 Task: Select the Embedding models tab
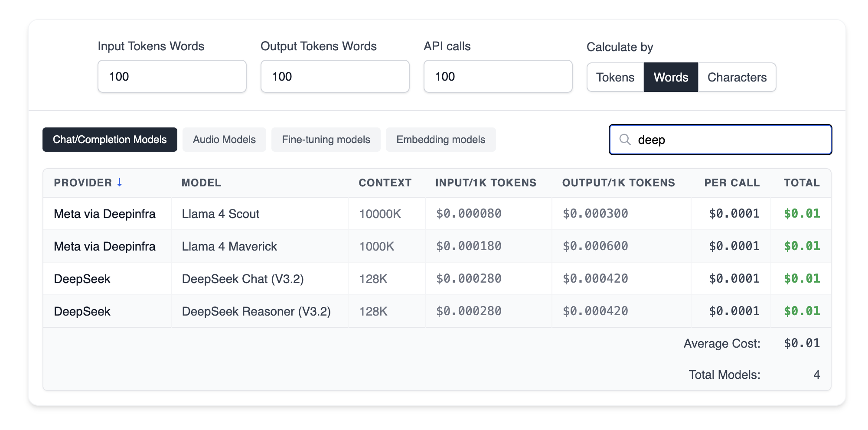point(441,139)
